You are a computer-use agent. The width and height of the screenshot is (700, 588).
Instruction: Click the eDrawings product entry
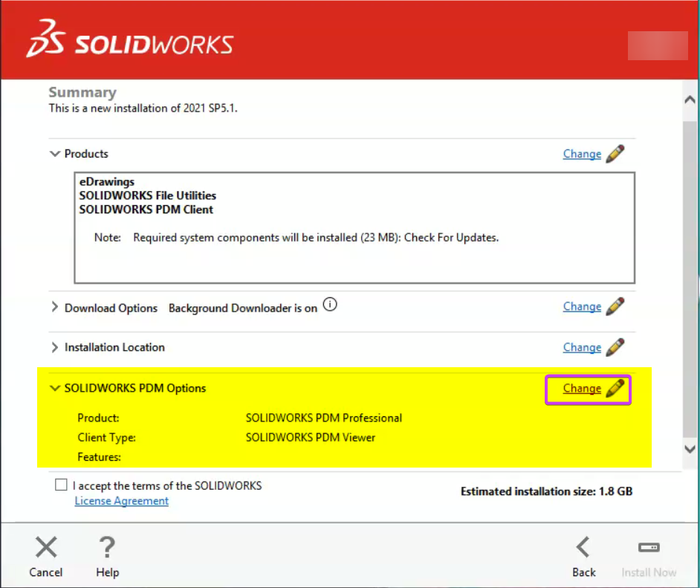tap(107, 181)
